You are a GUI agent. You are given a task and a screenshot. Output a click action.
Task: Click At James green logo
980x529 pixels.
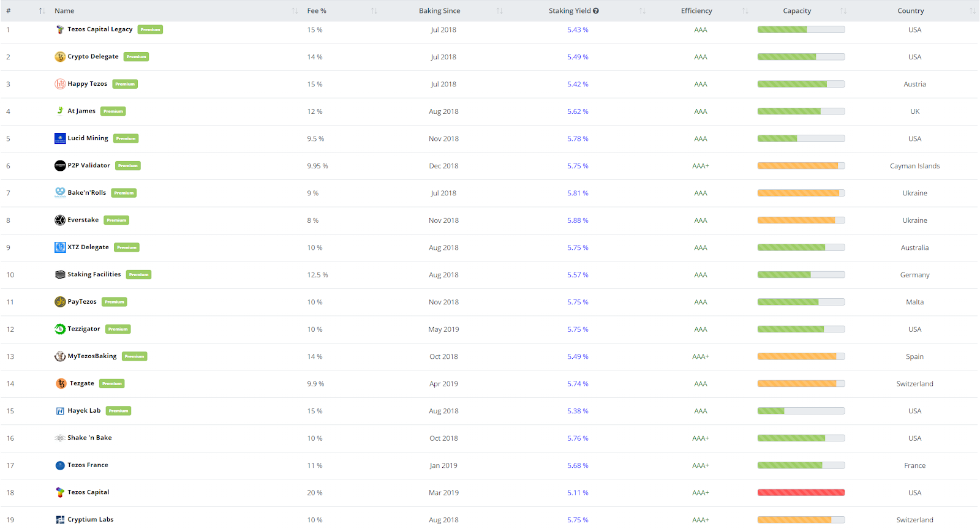coord(60,111)
